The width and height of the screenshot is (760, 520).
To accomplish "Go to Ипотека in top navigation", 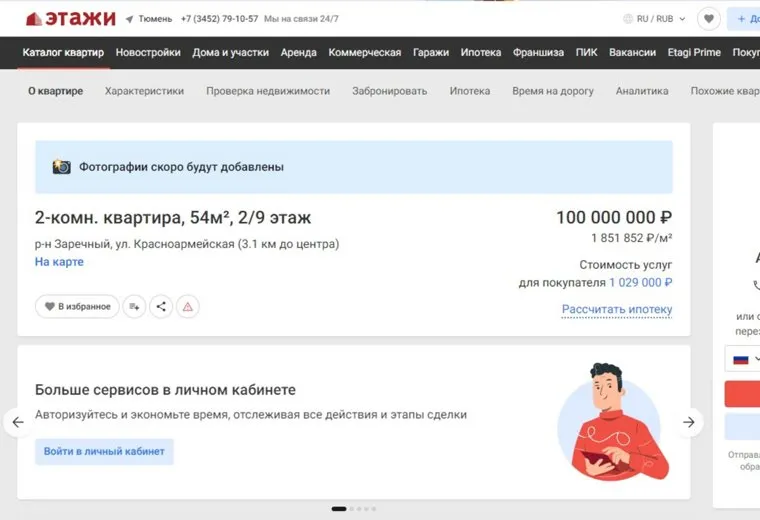I will coord(479,52).
